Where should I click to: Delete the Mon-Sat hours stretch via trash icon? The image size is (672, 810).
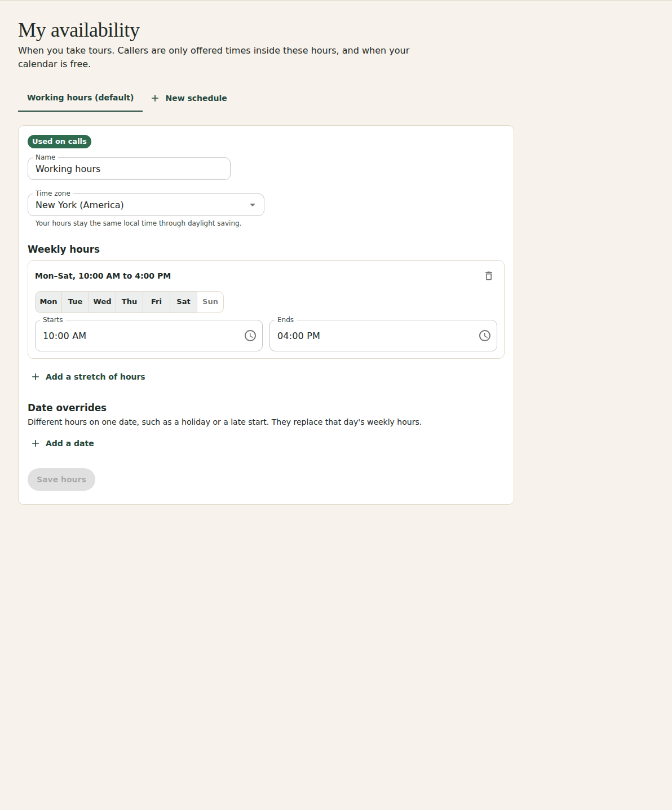(489, 276)
